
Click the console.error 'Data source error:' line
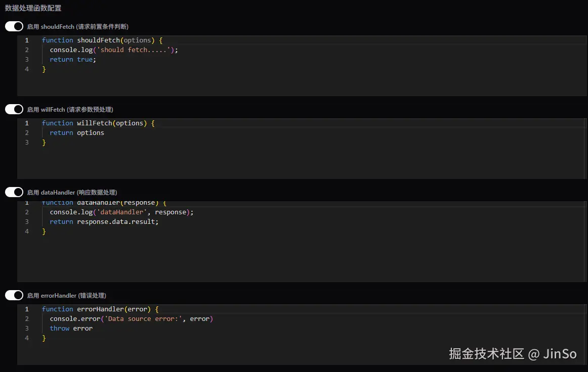point(131,318)
